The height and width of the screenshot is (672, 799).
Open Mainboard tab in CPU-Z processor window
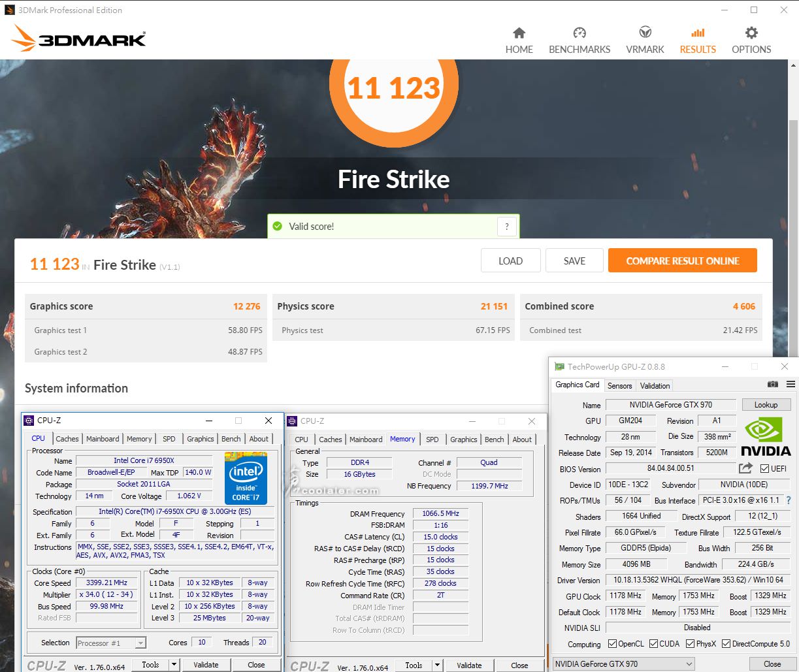(103, 439)
